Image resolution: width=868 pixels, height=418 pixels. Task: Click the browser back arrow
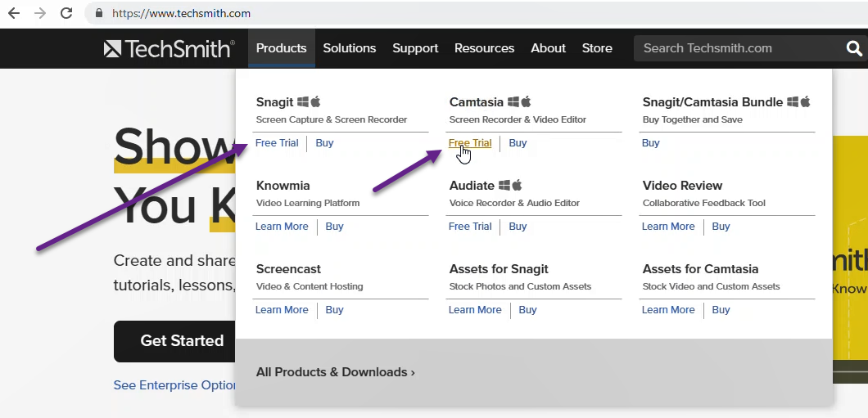[x=14, y=13]
